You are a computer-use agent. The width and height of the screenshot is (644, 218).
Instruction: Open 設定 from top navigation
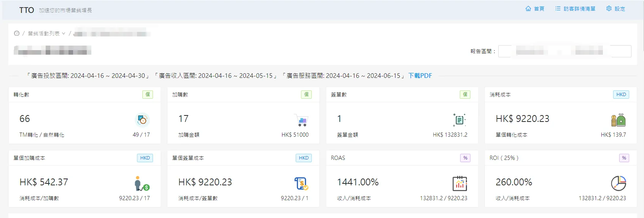coord(615,9)
